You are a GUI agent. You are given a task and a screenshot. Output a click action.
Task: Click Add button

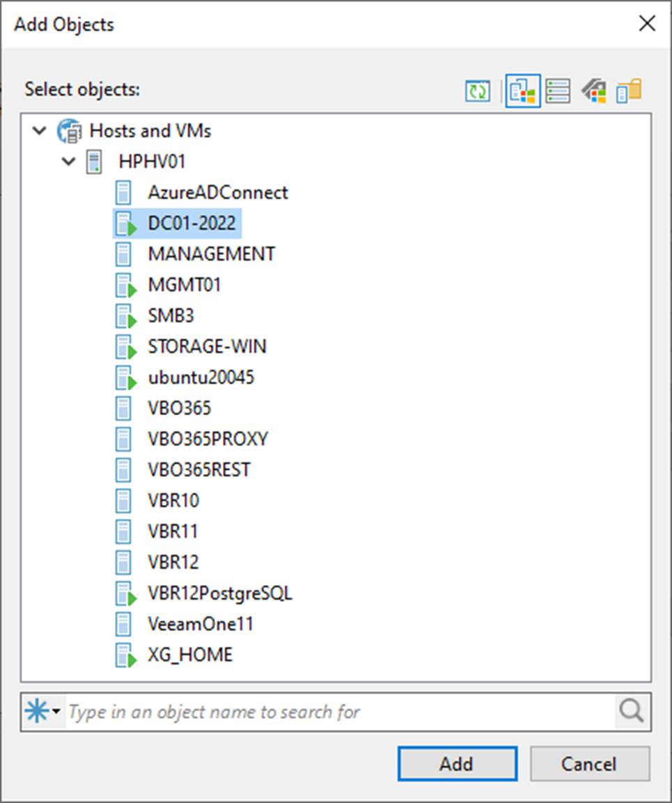pyautogui.click(x=458, y=763)
